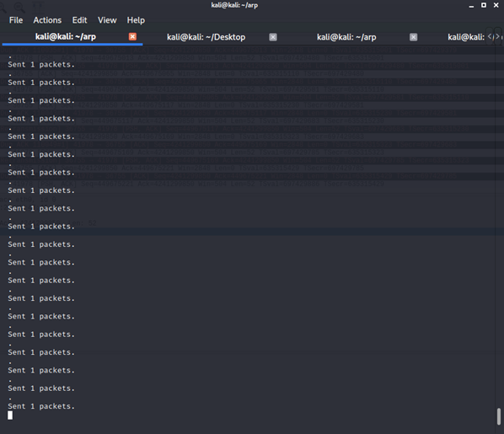Close the terminal window

[496, 5]
